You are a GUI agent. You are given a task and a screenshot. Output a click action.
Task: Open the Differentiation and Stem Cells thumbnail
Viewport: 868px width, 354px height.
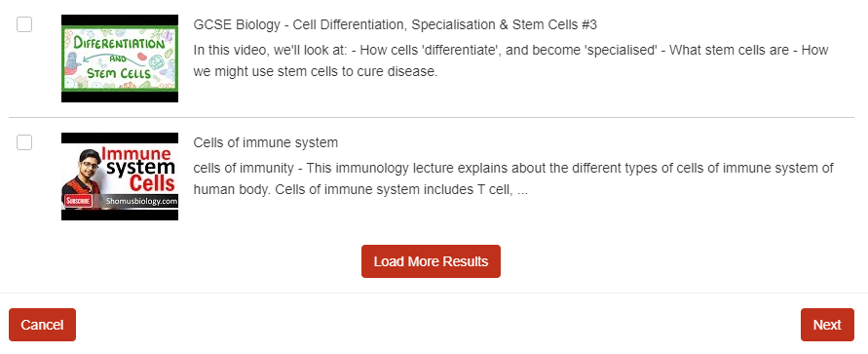point(120,59)
